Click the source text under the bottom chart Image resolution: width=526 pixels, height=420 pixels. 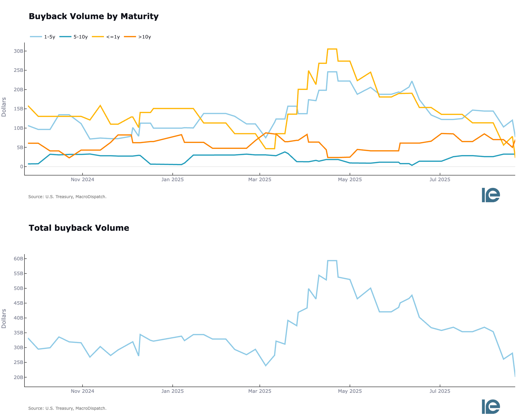[x=67, y=408]
